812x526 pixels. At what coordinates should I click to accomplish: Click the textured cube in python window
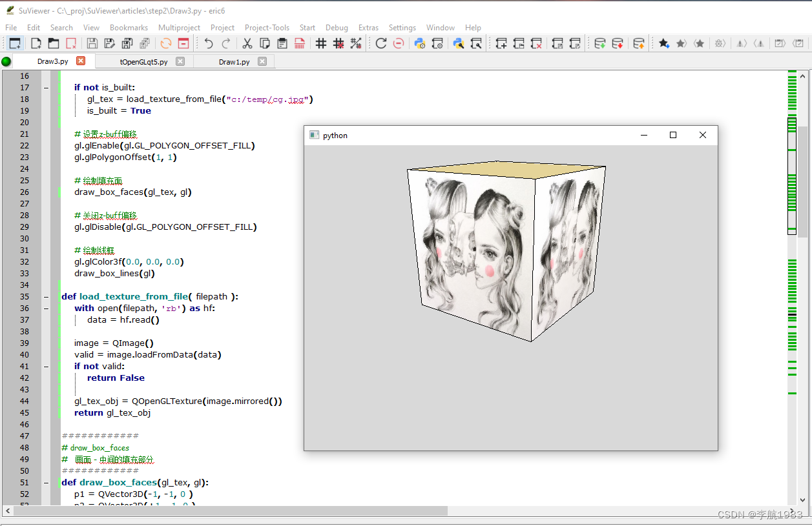coord(507,252)
